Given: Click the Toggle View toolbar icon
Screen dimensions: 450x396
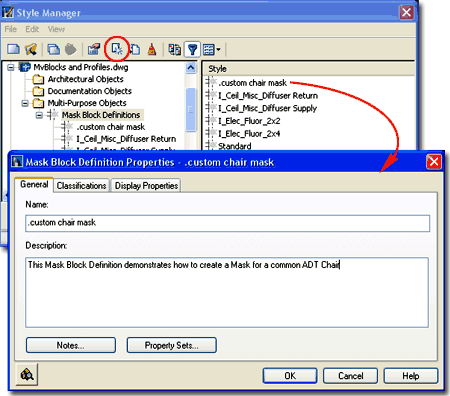Looking at the screenshot, I should pos(174,49).
